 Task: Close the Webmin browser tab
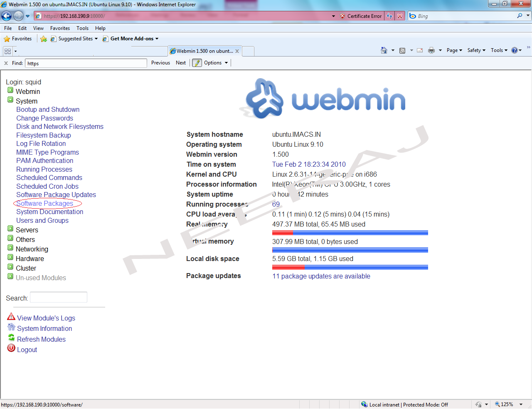pos(237,51)
